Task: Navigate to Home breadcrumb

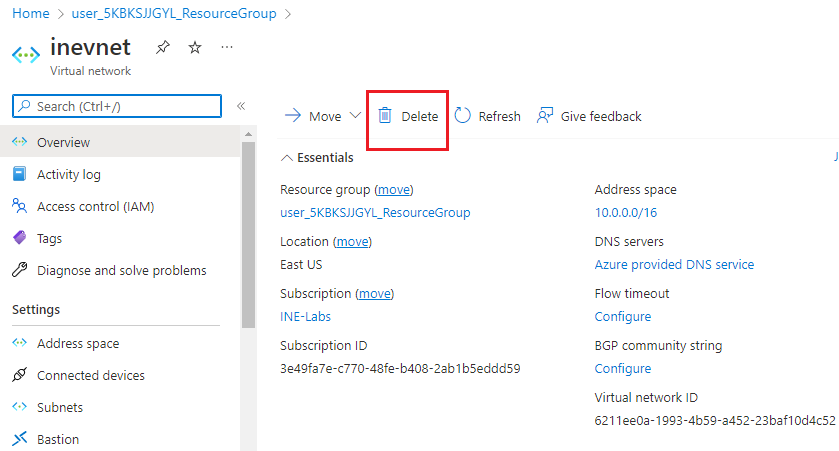Action: tap(30, 14)
